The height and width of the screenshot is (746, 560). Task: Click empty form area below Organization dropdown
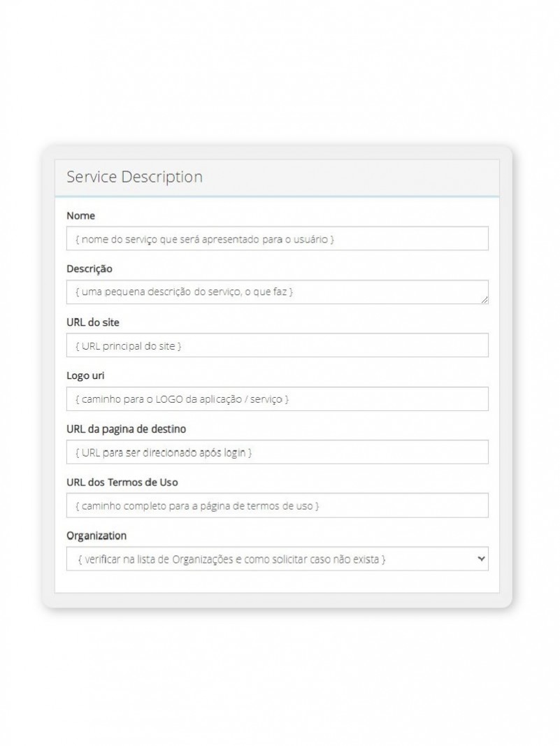(x=277, y=582)
